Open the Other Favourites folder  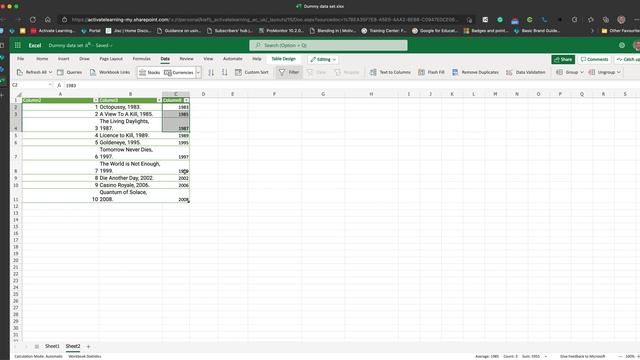coord(621,31)
